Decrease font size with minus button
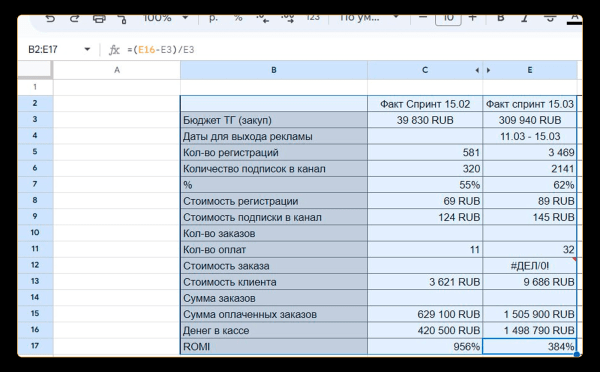The image size is (600, 372). tap(423, 18)
